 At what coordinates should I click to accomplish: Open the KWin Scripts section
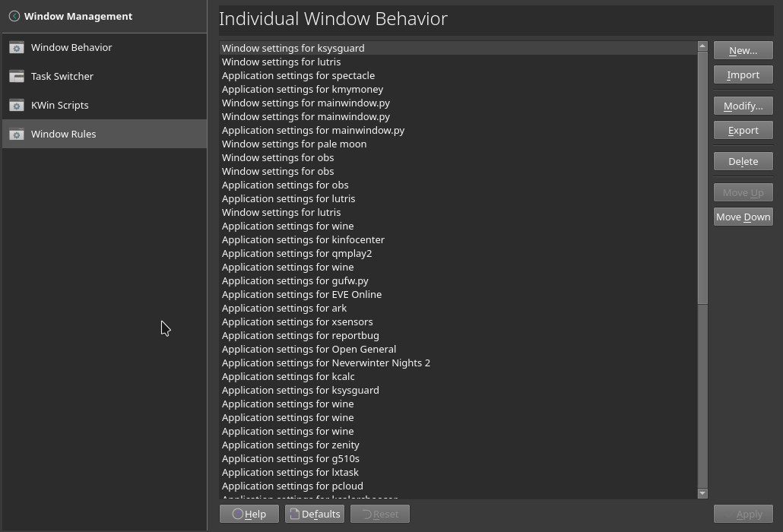pyautogui.click(x=104, y=106)
